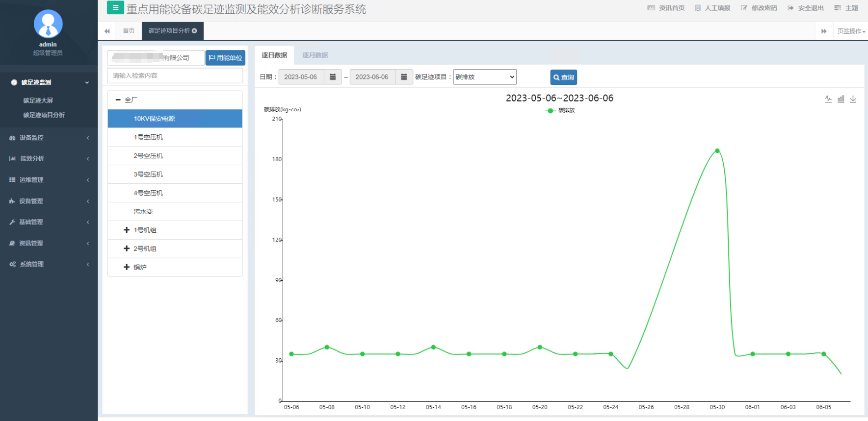Image resolution: width=868 pixels, height=421 pixels.
Task: Switch chart to bar view icon
Action: tap(841, 99)
